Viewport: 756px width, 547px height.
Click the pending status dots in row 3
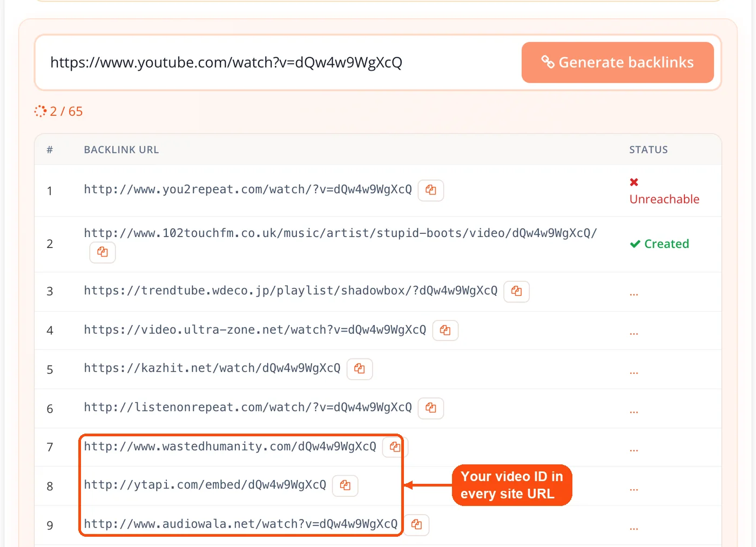click(x=634, y=294)
